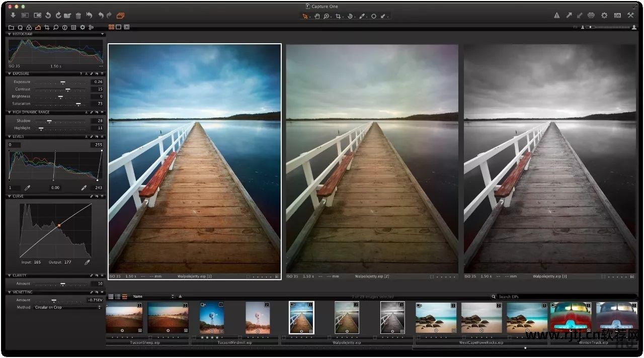The width and height of the screenshot is (644, 358).
Task: Click the curve point picker eyedropper
Action: tap(87, 262)
